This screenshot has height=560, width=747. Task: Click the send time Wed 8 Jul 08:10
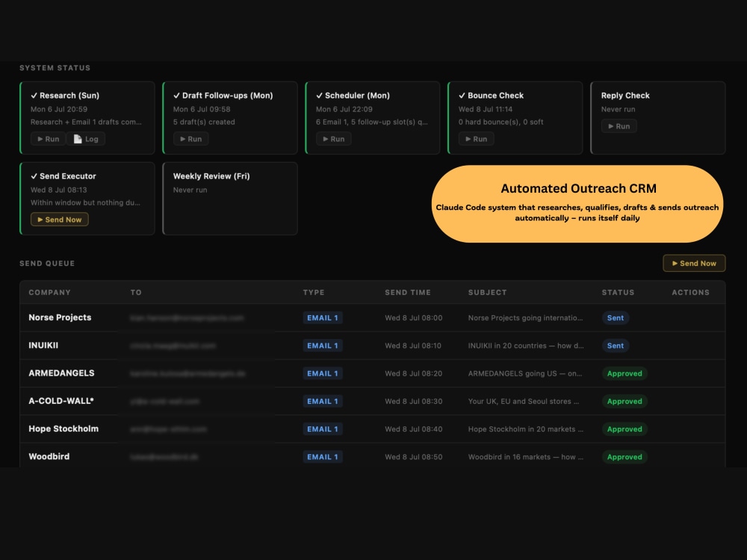pyautogui.click(x=413, y=346)
